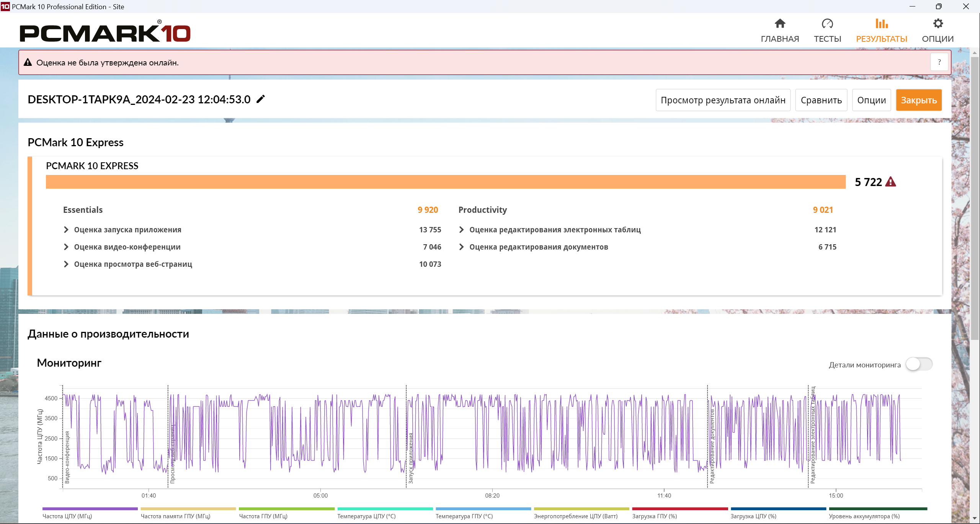Click the Запуск приложения timeline marker
Image resolution: width=980 pixels, height=524 pixels.
(x=411, y=458)
